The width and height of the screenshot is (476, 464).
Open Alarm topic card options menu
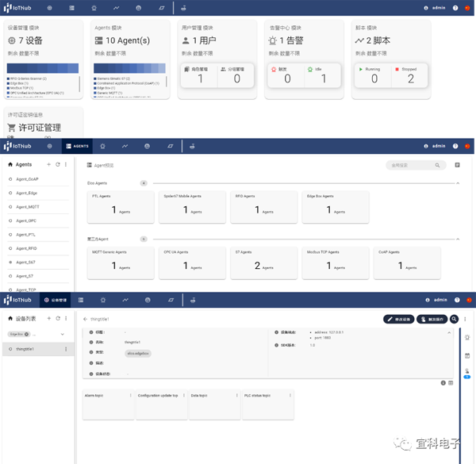pyautogui.click(x=132, y=395)
